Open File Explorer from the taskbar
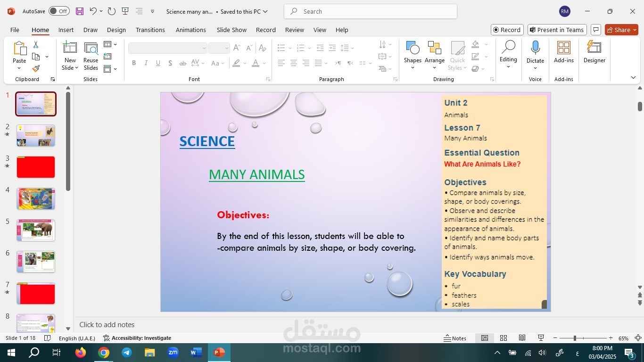Screen dimensions: 644x362 [150, 353]
